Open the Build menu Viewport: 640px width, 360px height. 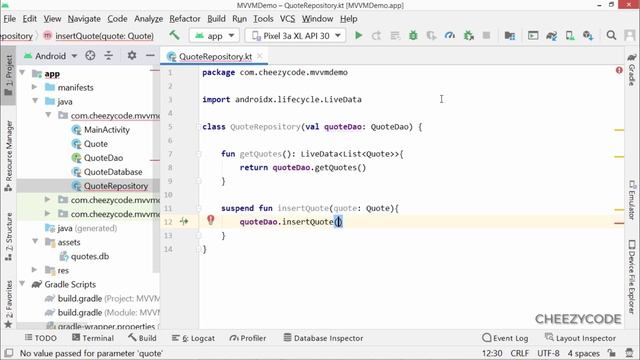click(216, 19)
